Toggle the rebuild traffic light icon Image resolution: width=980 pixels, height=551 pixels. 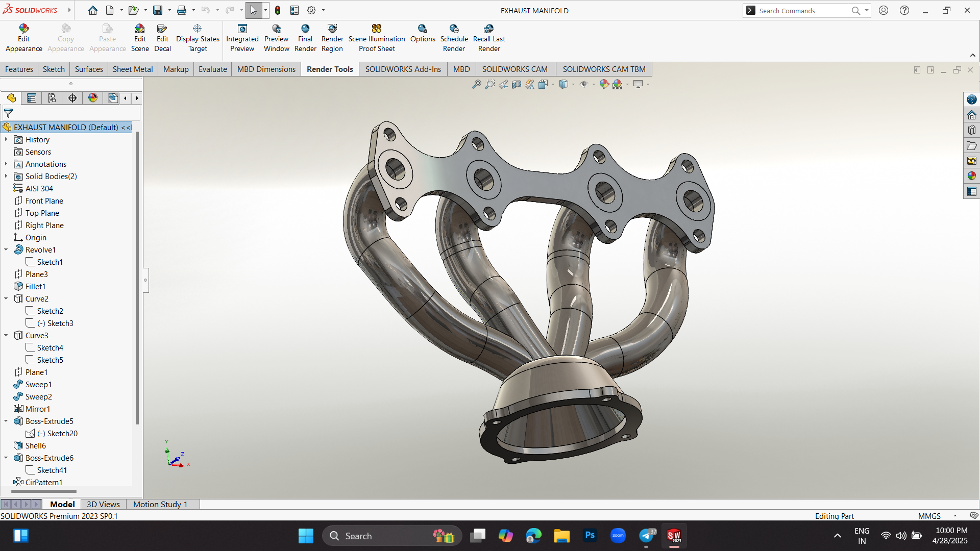278,10
